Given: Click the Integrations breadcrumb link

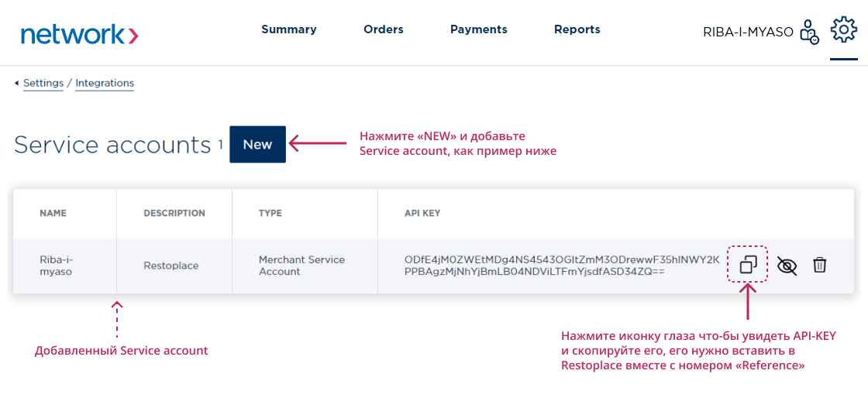Looking at the screenshot, I should click(x=105, y=83).
